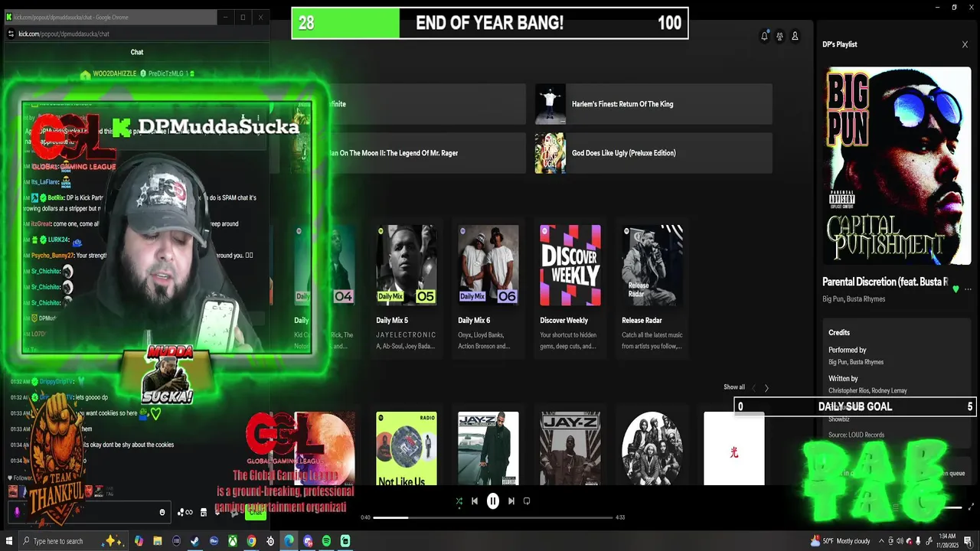Open Windows notification center icon

(x=968, y=541)
